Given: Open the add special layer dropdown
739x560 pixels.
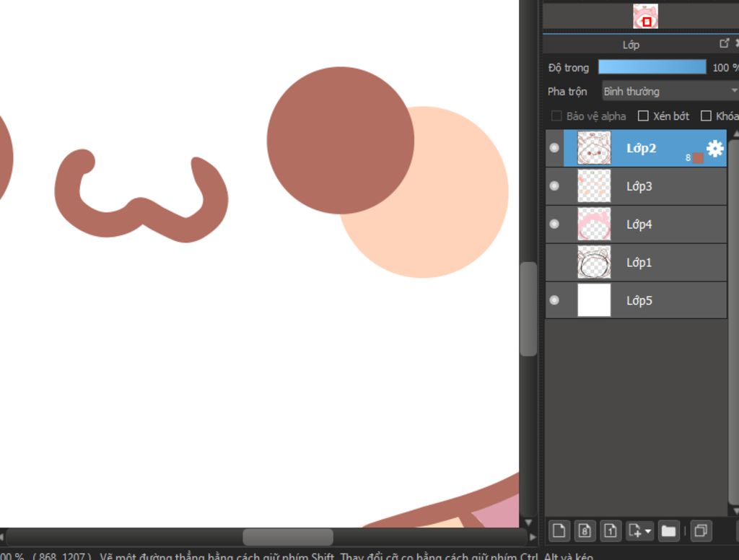Looking at the screenshot, I should 639,531.
